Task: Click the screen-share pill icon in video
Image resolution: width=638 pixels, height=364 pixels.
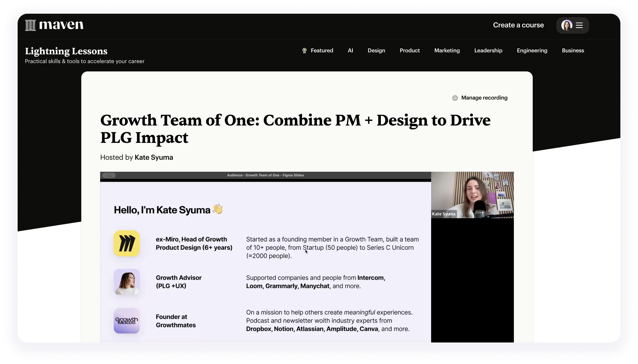Action: (109, 175)
